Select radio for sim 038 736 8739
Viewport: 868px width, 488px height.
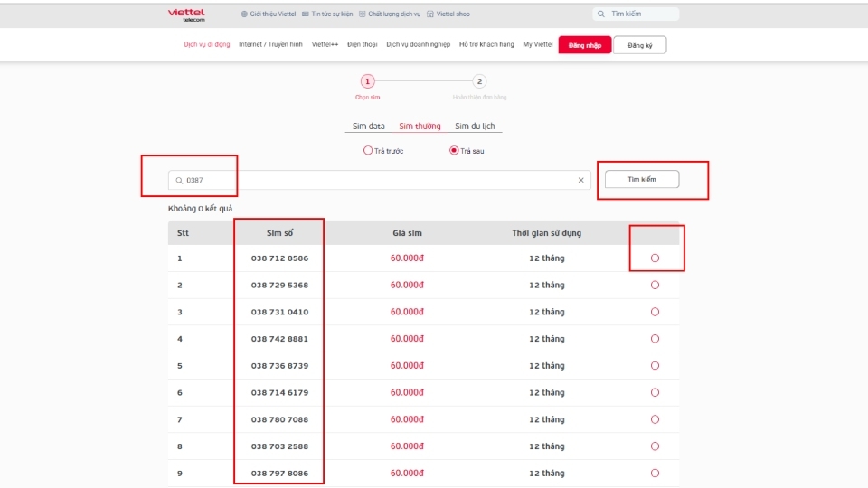655,366
